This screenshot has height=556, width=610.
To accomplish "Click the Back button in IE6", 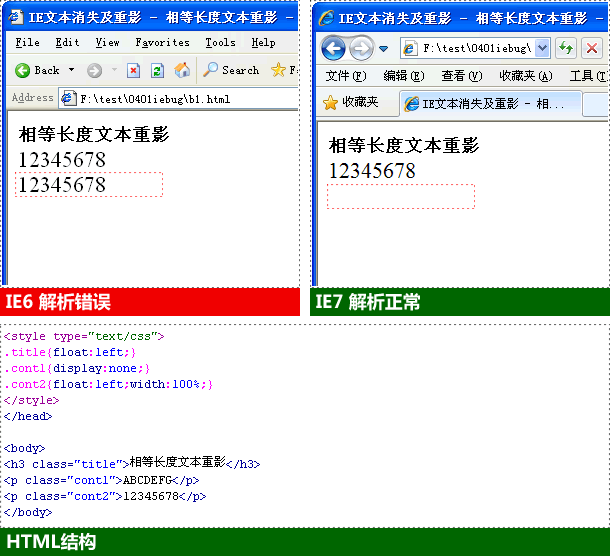I will coord(38,70).
